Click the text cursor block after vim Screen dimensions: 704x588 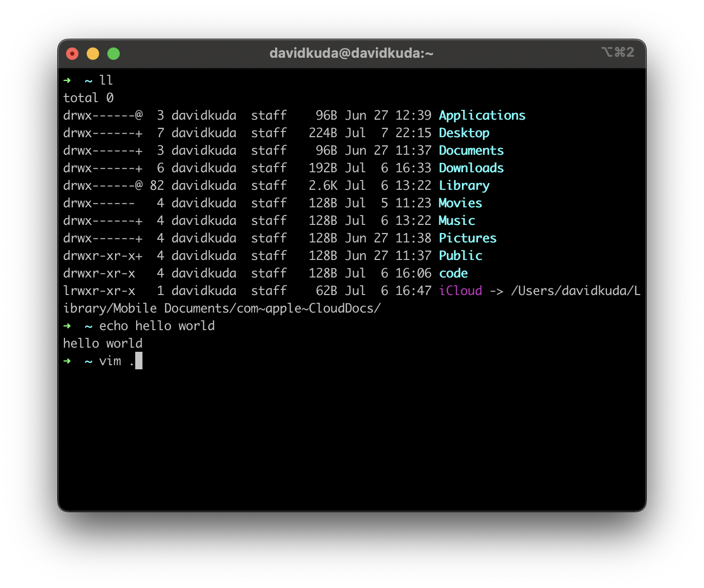[139, 361]
